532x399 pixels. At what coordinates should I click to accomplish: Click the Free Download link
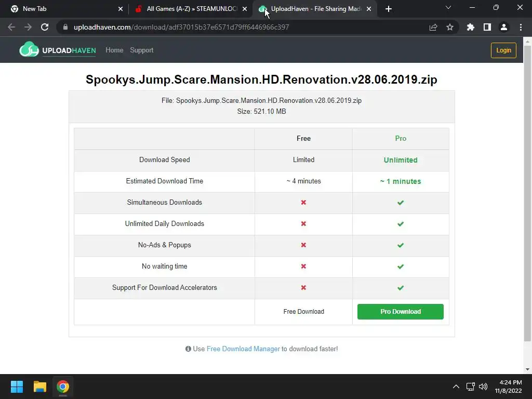tap(303, 312)
